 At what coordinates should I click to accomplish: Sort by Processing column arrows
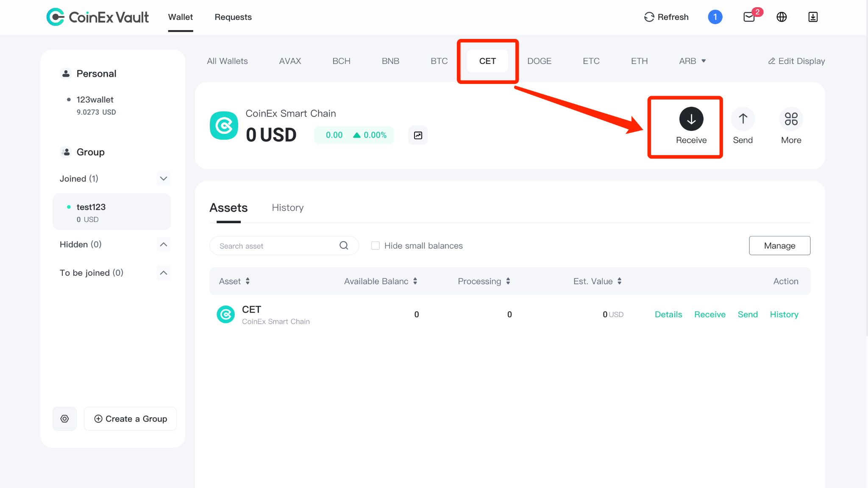coord(508,281)
